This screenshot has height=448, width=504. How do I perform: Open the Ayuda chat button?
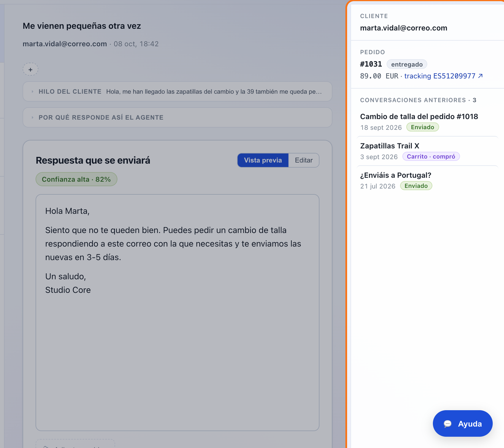(x=462, y=423)
